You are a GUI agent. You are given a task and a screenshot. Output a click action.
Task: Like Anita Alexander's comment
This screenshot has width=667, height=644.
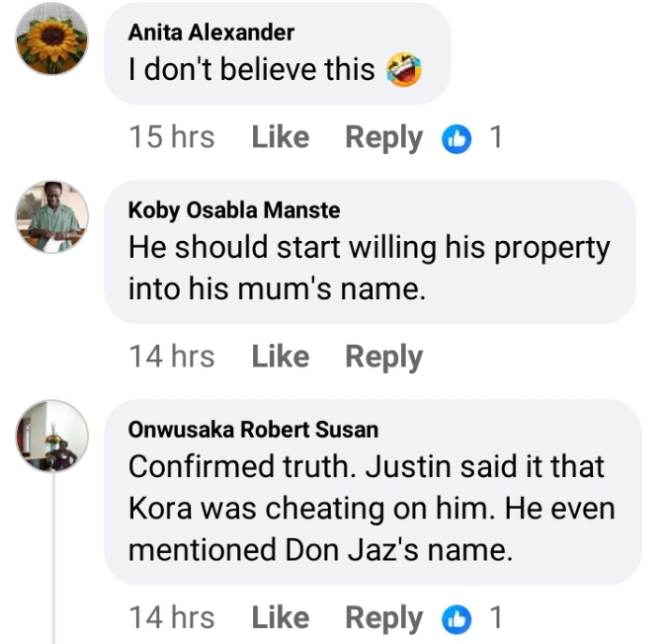(x=281, y=138)
